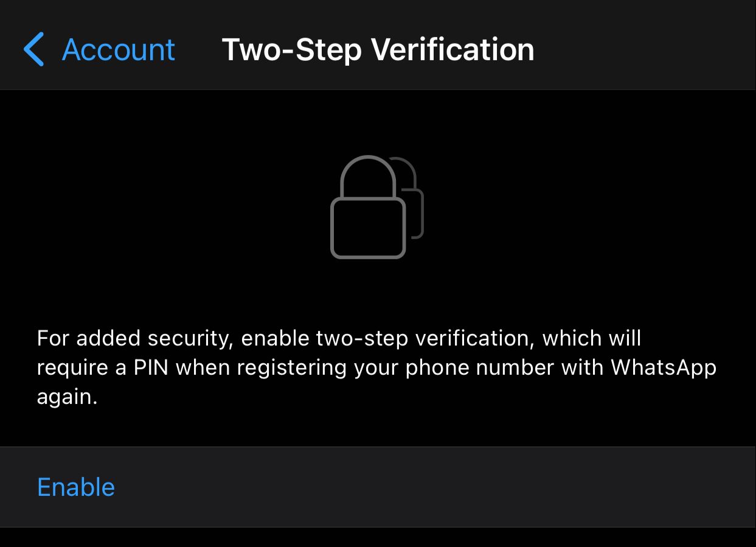Tap the blue Enable button
This screenshot has height=547, width=756.
76,487
